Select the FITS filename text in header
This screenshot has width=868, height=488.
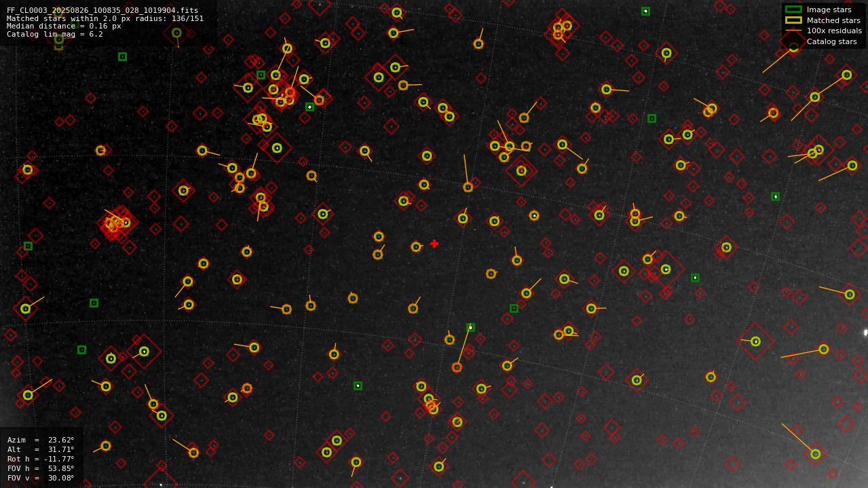click(102, 11)
